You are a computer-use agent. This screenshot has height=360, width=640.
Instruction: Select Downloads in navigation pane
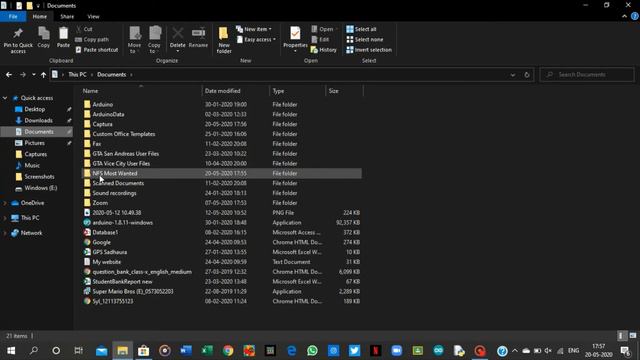pos(38,120)
